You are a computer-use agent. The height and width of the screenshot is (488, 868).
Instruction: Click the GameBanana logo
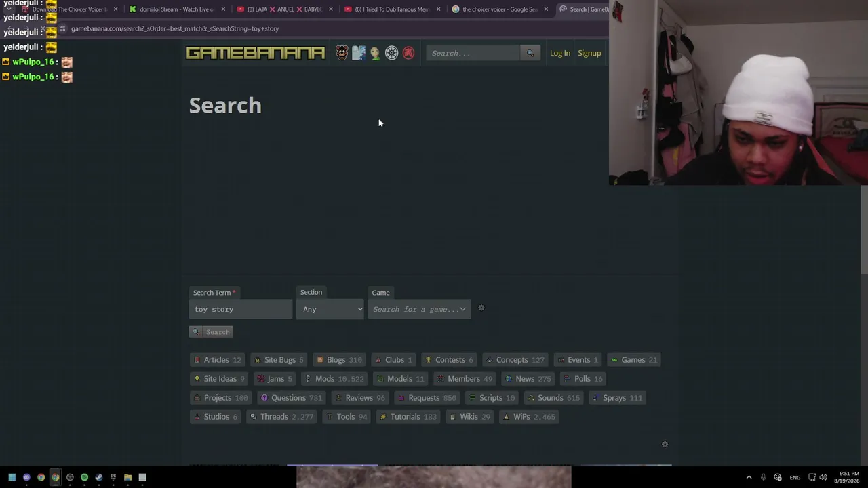pyautogui.click(x=256, y=53)
